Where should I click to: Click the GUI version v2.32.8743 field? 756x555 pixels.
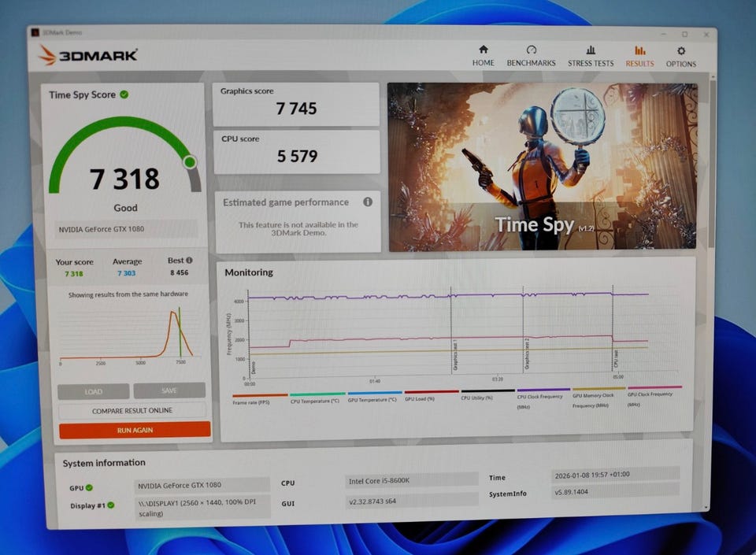click(x=412, y=501)
